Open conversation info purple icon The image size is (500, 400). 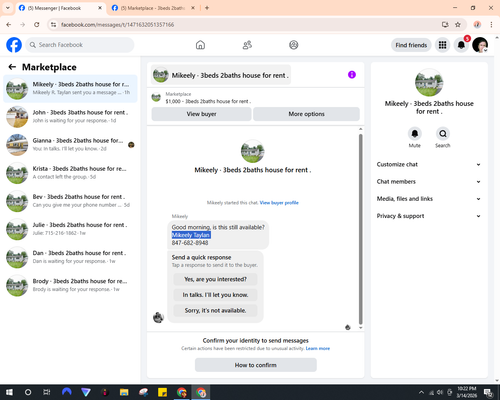[x=352, y=75]
